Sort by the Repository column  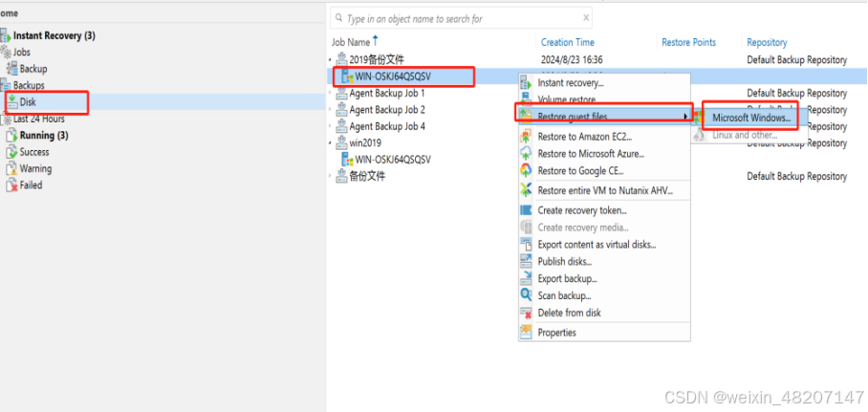pyautogui.click(x=767, y=42)
